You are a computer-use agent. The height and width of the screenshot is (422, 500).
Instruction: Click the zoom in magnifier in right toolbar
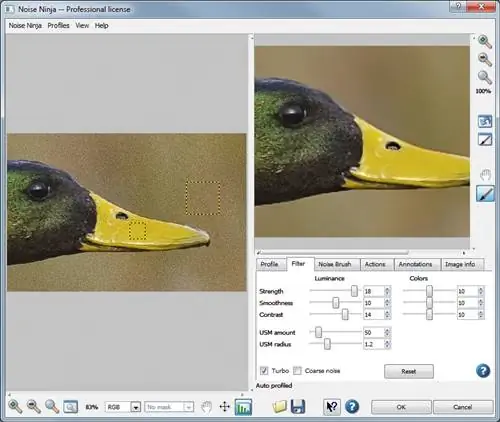485,42
